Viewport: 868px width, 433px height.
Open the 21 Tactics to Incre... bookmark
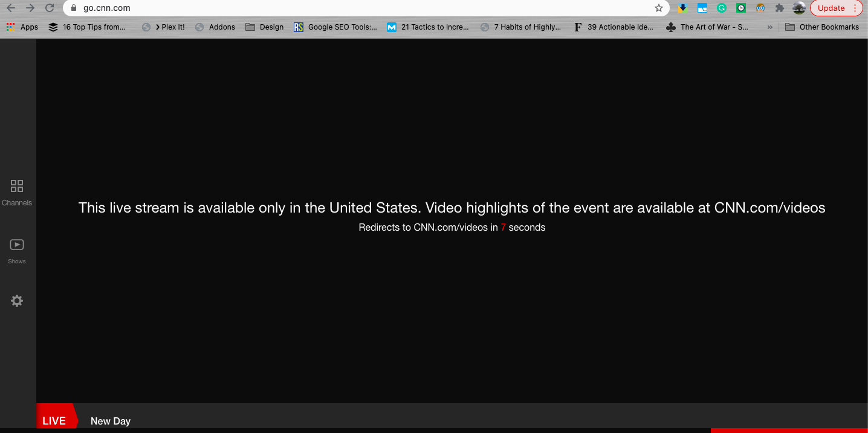click(x=428, y=27)
